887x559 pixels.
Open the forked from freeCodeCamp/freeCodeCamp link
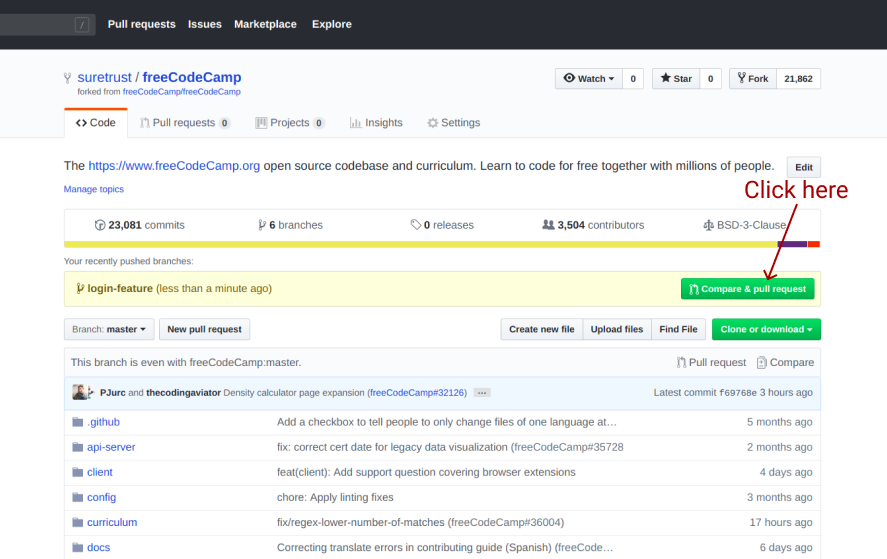(x=182, y=92)
